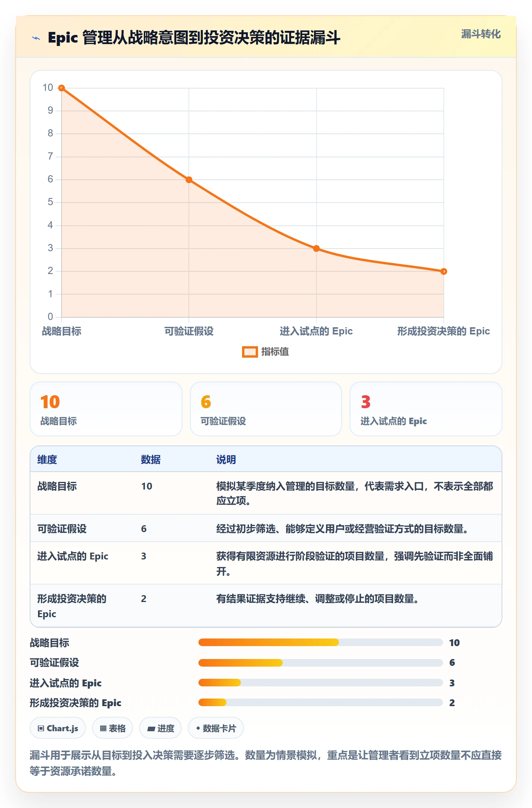The height and width of the screenshot is (808, 532).
Task: Click the 维度 table column header
Action: [x=47, y=459]
